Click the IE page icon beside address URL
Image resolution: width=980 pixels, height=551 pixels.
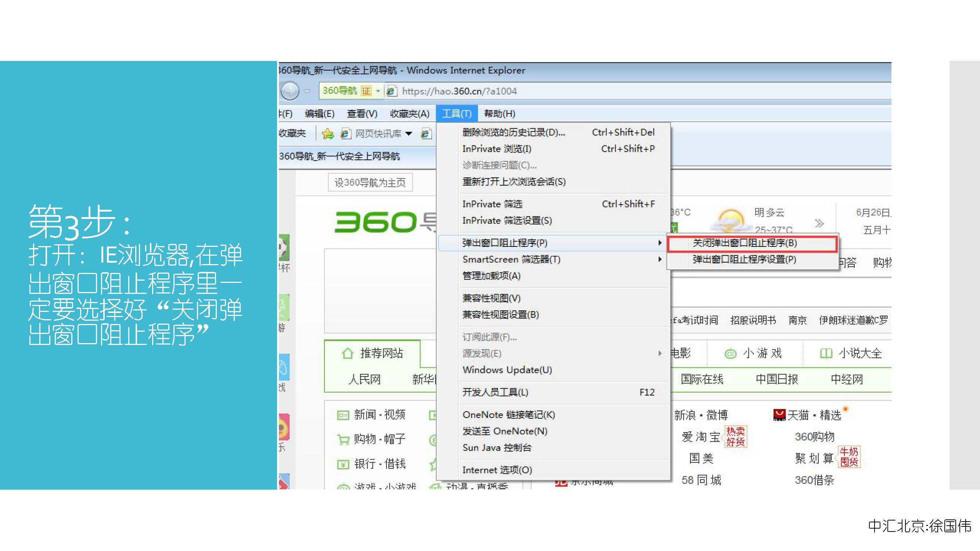(x=391, y=91)
